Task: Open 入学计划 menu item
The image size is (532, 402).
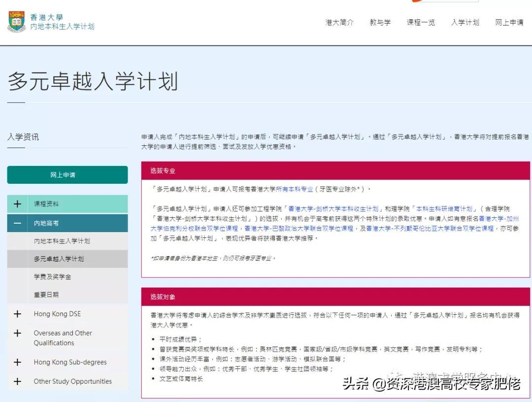Action: 465,22
